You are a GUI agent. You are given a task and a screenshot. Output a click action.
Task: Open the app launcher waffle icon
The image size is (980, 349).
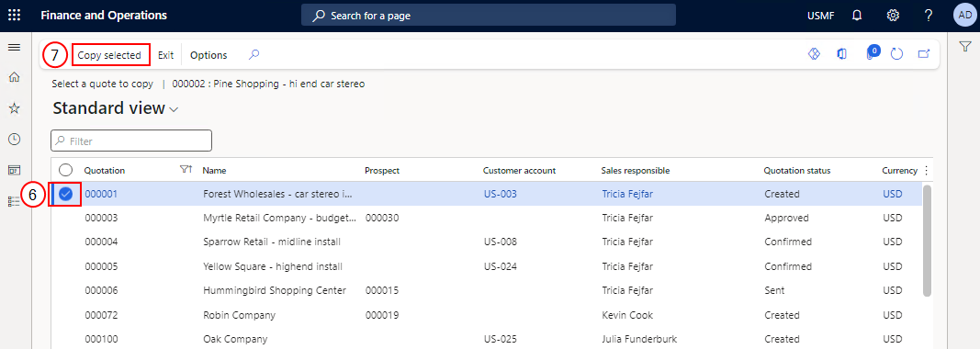(14, 15)
